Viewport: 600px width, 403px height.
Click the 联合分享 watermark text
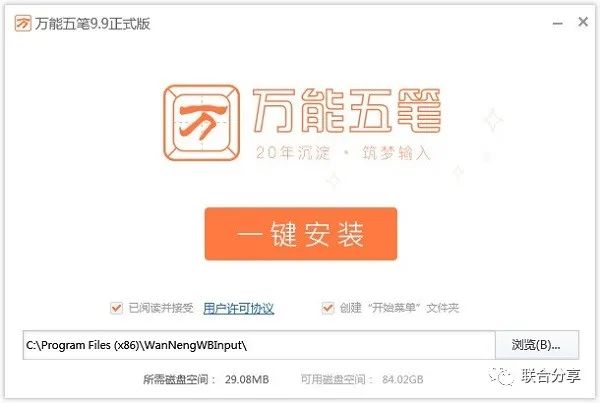click(551, 376)
